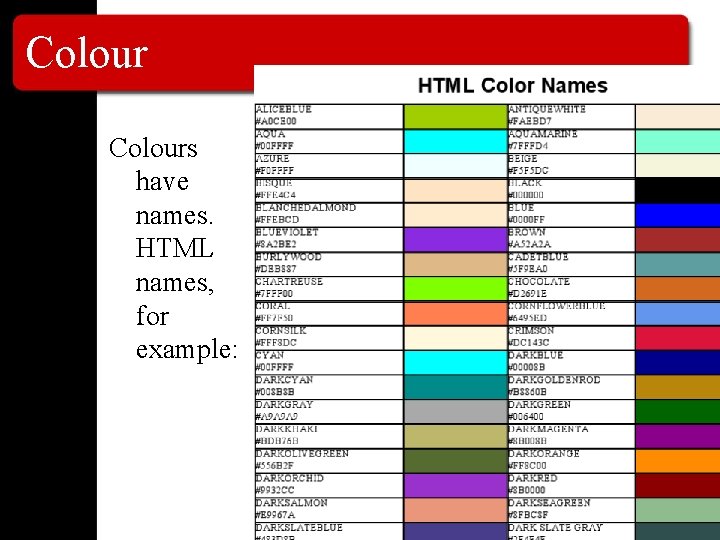The width and height of the screenshot is (720, 540).
Task: Choose the DARKGOLDENROD color swatch
Action: [678, 388]
